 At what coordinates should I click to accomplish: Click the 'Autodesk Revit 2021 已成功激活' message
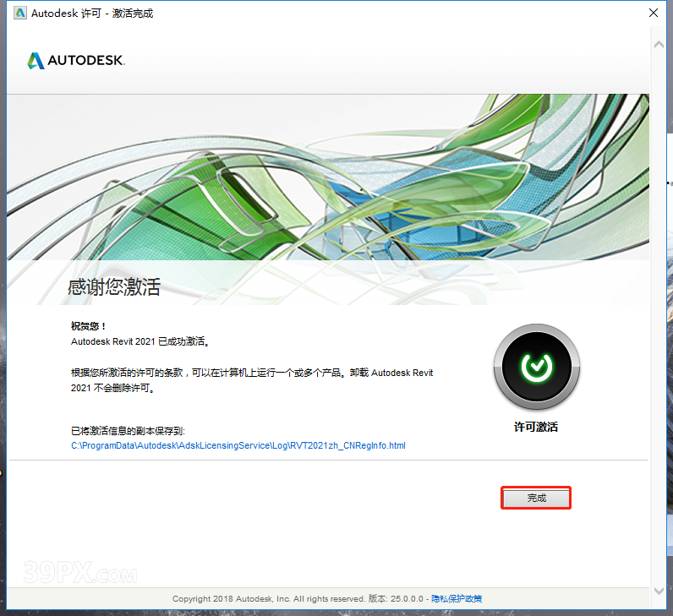point(140,341)
